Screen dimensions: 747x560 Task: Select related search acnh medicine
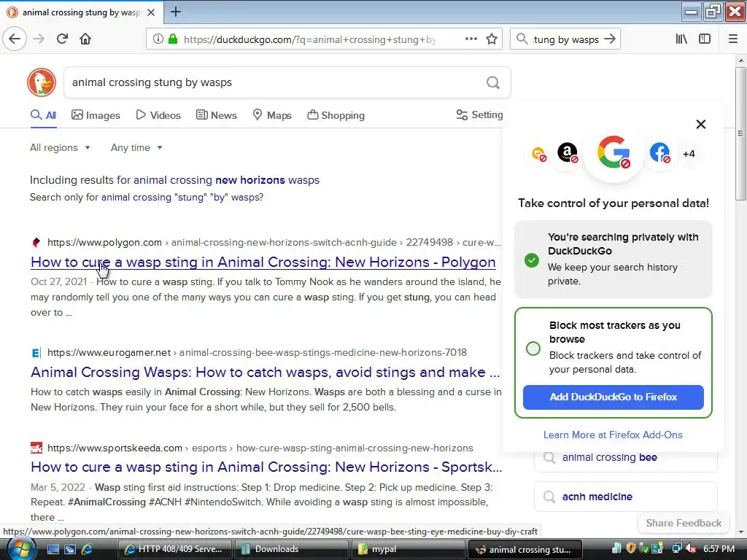coord(625,497)
